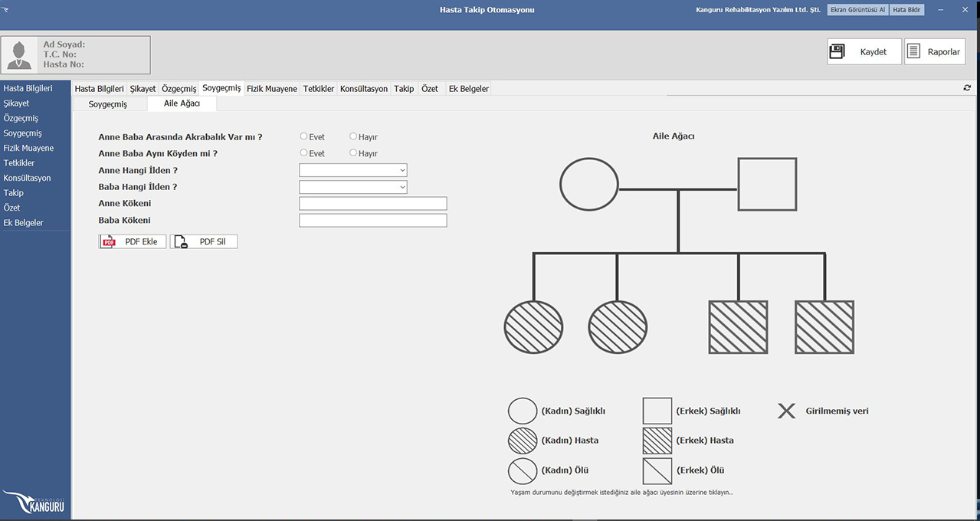Click the Kaydet save button
This screenshot has width=980, height=521.
click(x=864, y=51)
